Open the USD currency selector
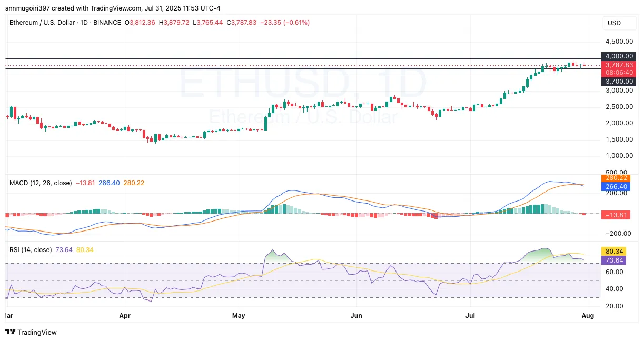Image resolution: width=644 pixels, height=341 pixels. click(614, 23)
